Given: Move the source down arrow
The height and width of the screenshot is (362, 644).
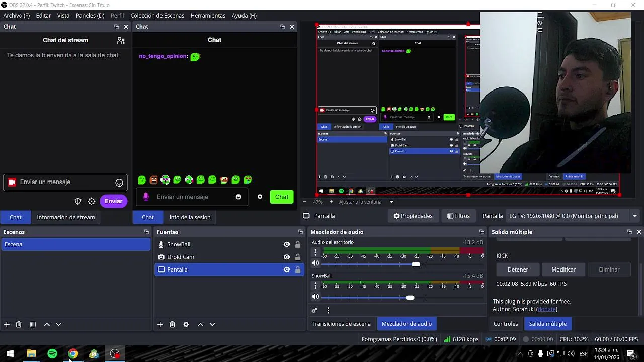Looking at the screenshot, I should [x=212, y=324].
